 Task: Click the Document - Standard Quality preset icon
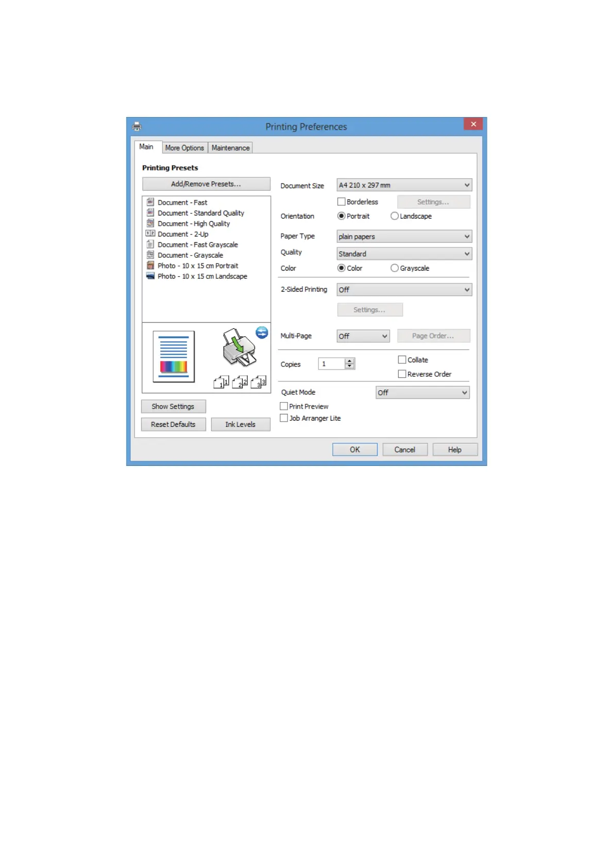pos(150,212)
